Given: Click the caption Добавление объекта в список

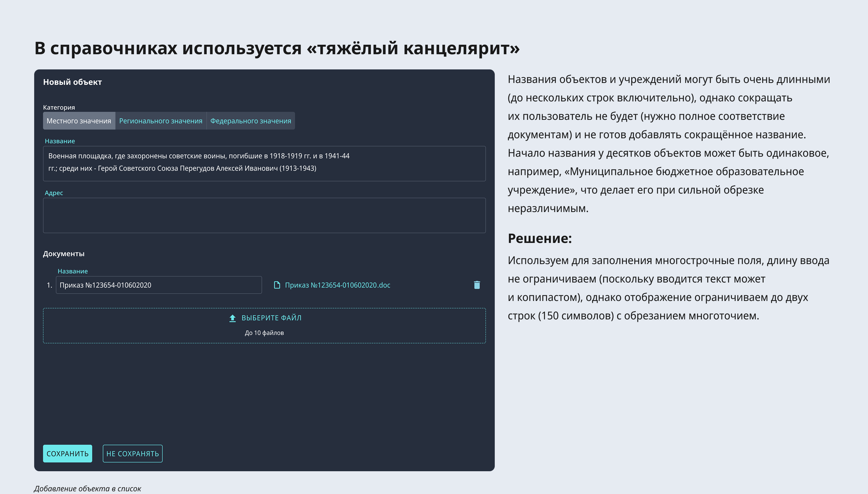Looking at the screenshot, I should pyautogui.click(x=88, y=489).
